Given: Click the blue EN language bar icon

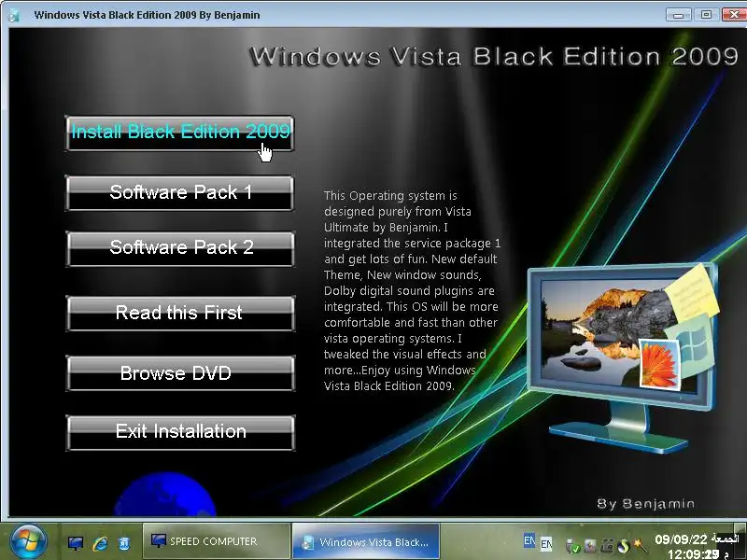Looking at the screenshot, I should (529, 540).
